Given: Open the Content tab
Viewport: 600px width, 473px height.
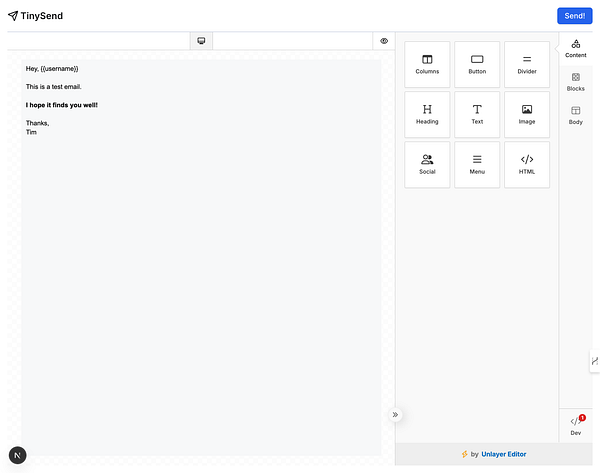Looking at the screenshot, I should [576, 49].
